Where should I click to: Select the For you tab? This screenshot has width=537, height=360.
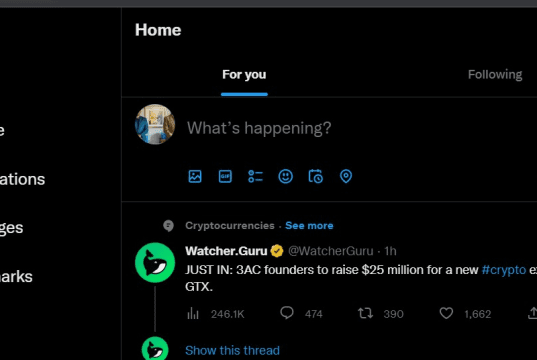point(244,74)
